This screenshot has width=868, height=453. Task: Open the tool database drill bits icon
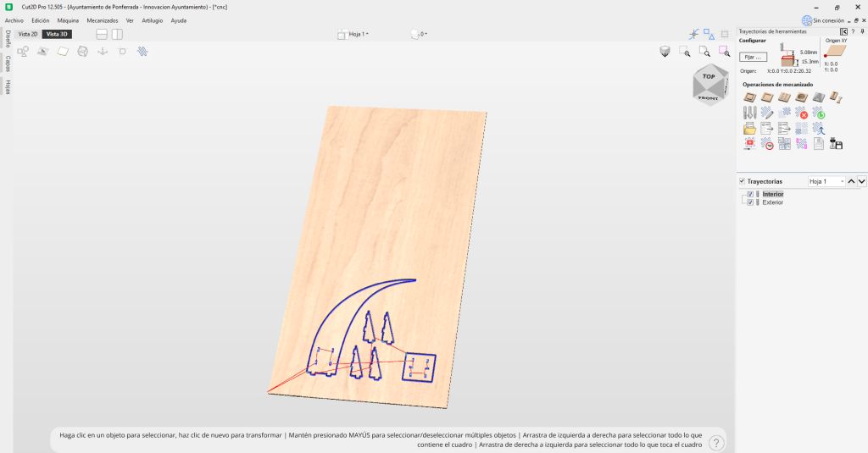coord(749,113)
